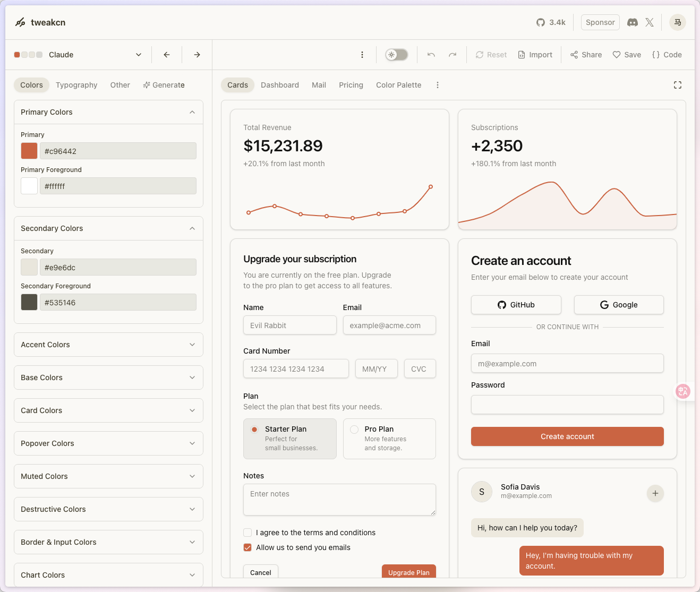The width and height of the screenshot is (700, 592).
Task: Enter fullscreen preview mode
Action: click(x=678, y=85)
